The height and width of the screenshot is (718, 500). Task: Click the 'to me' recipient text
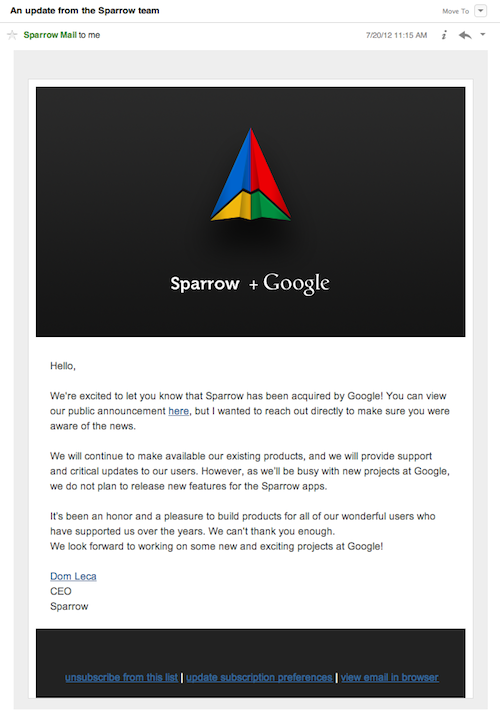point(89,35)
